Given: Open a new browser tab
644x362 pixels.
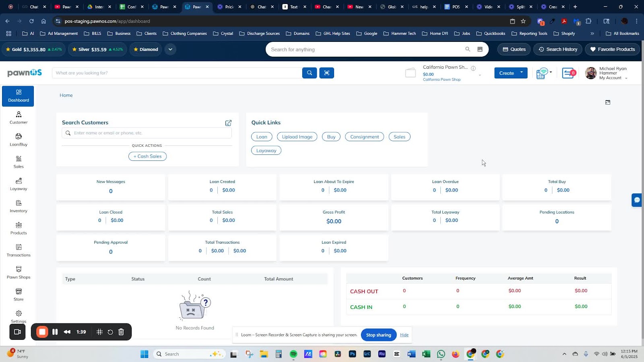Looking at the screenshot, I should 575,7.
